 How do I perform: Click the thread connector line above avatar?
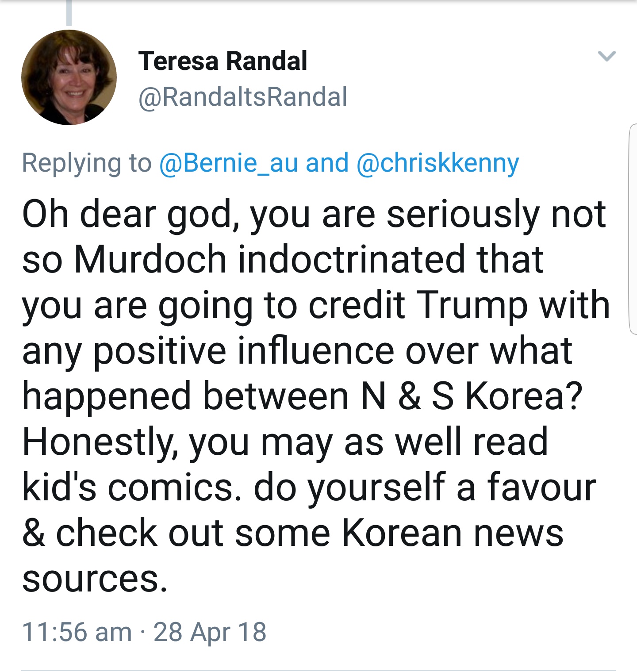point(69,13)
